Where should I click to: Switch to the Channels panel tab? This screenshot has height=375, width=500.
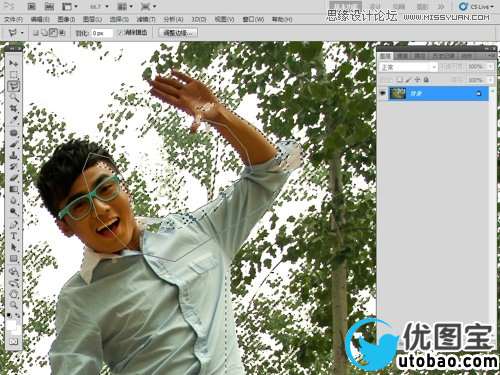pos(403,56)
